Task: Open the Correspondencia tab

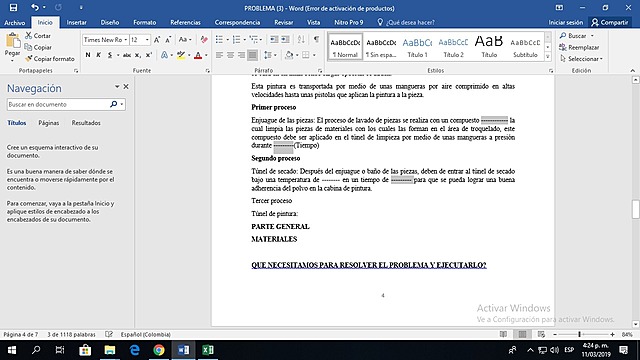Action: [238, 22]
